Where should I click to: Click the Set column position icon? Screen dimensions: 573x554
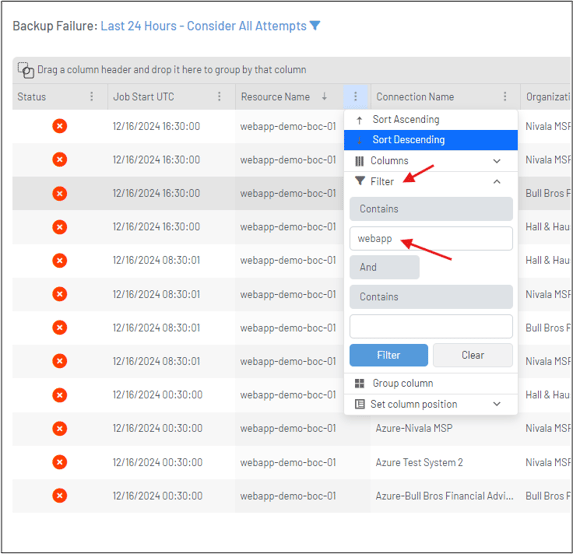coord(360,404)
